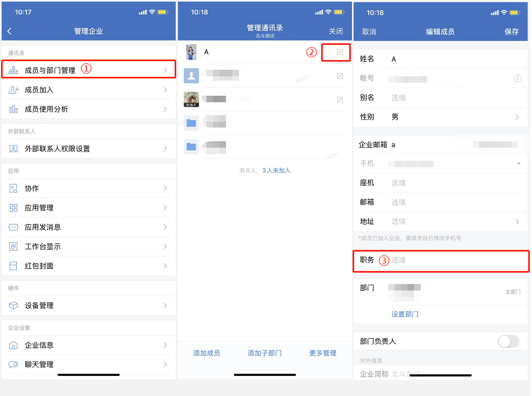Open the 设置部门 link
This screenshot has height=396, width=532.
(405, 314)
